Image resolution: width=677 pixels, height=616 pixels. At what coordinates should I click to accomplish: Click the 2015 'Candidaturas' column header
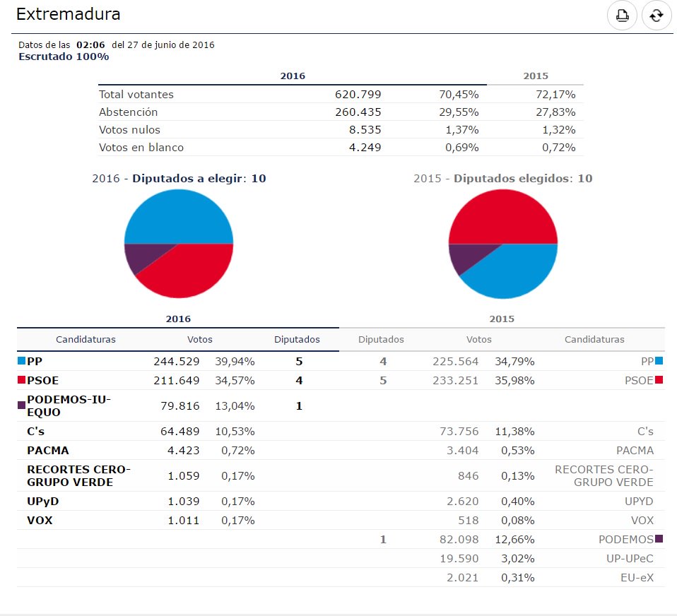point(594,339)
